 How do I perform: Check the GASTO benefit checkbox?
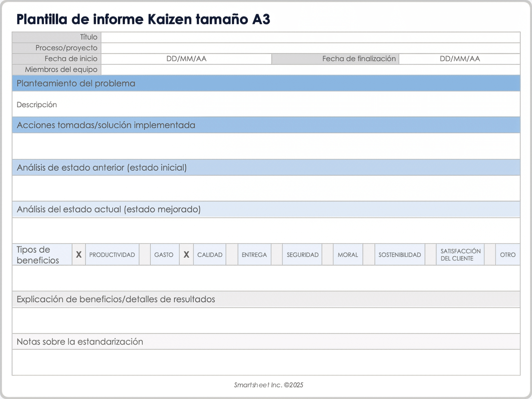click(145, 254)
